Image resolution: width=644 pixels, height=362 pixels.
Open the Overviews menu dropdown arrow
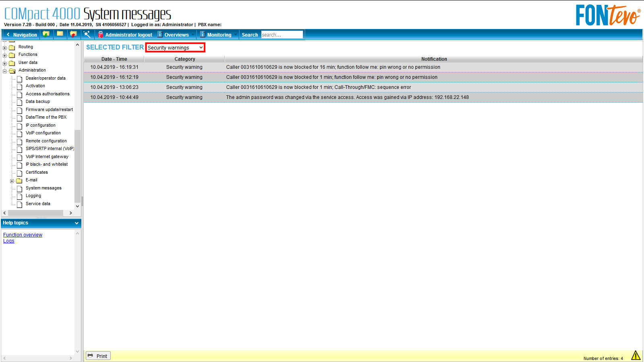coord(193,35)
